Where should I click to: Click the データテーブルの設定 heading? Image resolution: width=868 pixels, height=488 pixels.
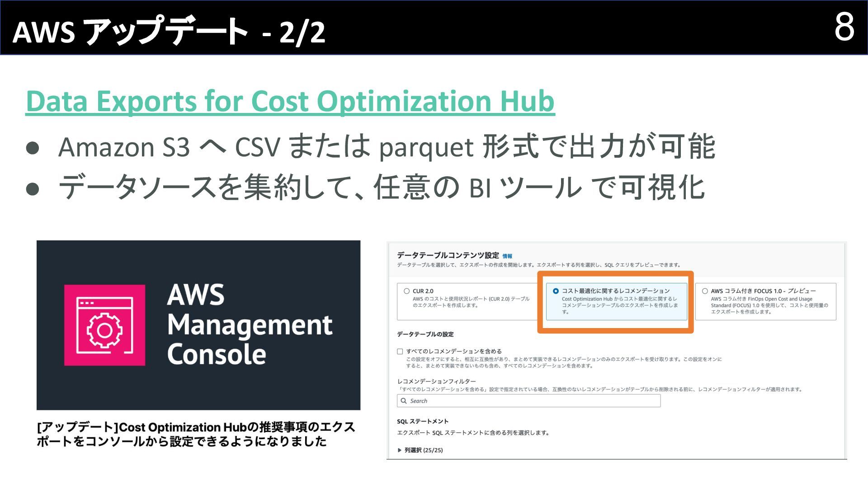[x=425, y=334]
